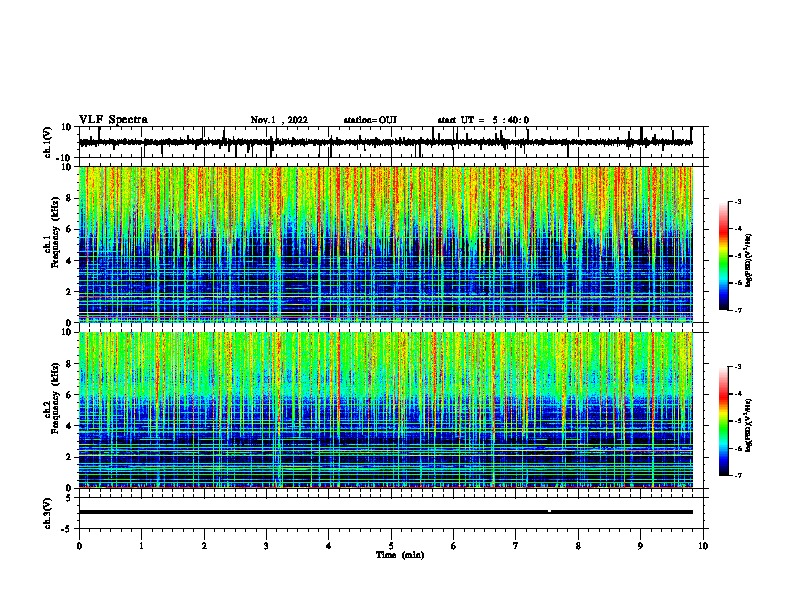Click time axis tick label '8'
Image resolution: width=792 pixels, height=612 pixels.
click(578, 546)
